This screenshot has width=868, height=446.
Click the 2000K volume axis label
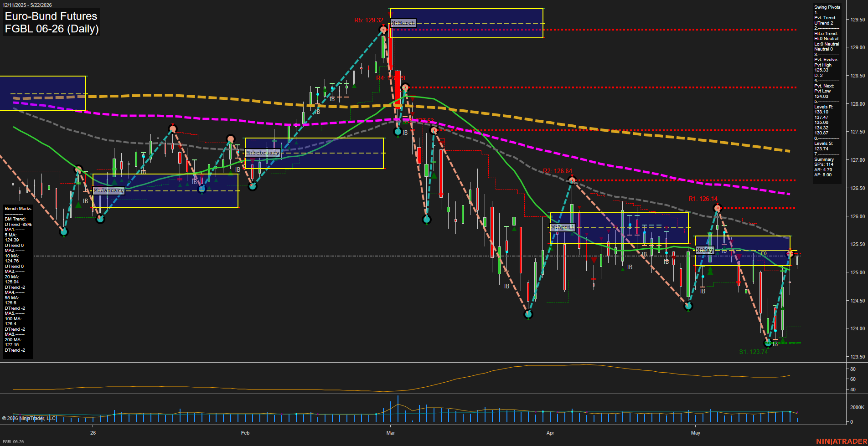click(x=857, y=407)
